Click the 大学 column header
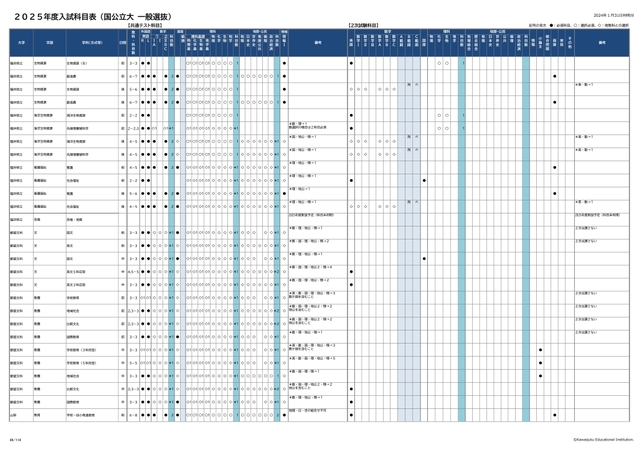Image resolution: width=644 pixels, height=455 pixels. click(x=19, y=43)
